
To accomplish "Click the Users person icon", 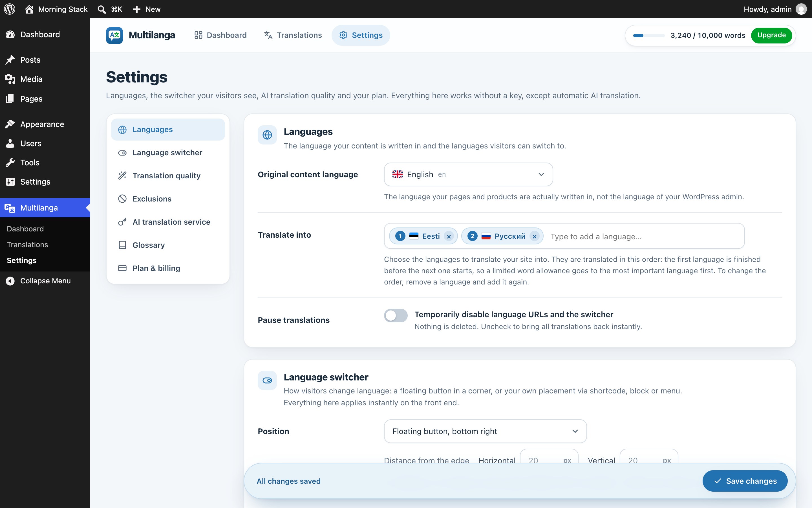I will point(10,143).
